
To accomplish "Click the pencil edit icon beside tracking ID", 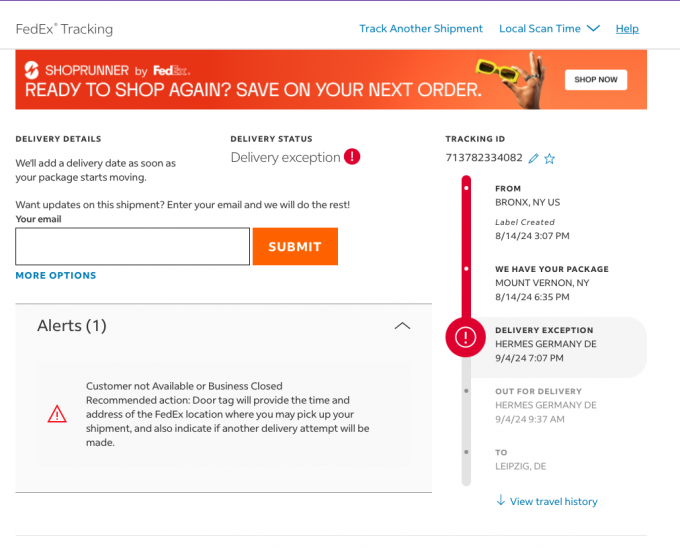I will click(533, 159).
